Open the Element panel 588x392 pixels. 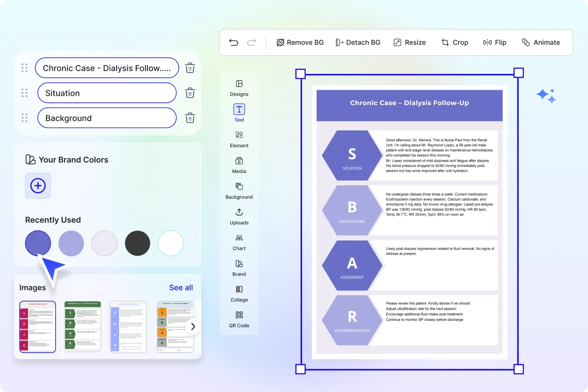point(239,140)
